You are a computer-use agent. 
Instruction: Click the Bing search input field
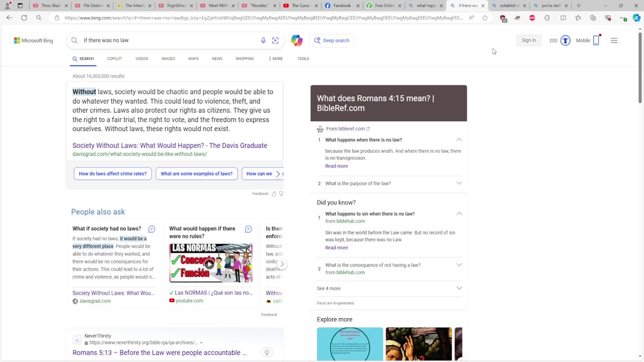tap(169, 40)
